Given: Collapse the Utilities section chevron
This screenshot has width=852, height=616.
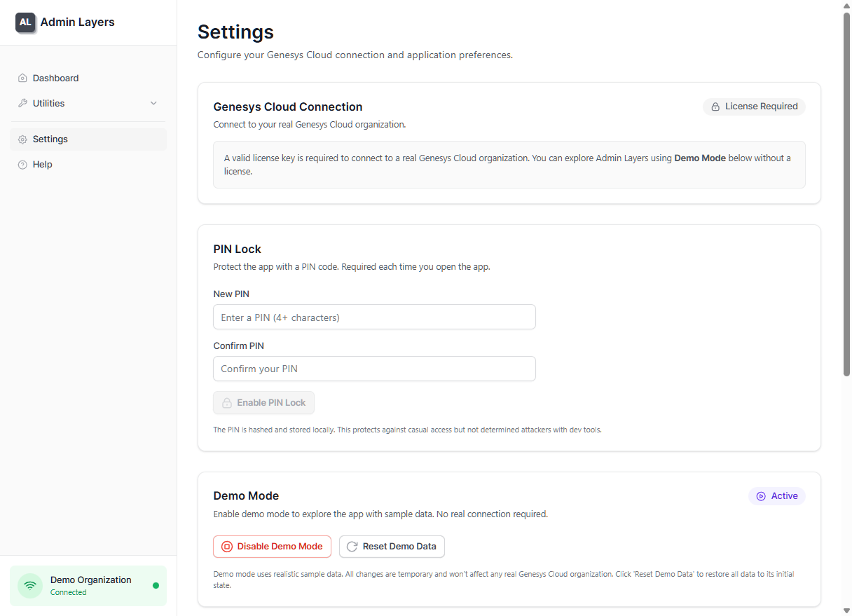Looking at the screenshot, I should point(153,103).
